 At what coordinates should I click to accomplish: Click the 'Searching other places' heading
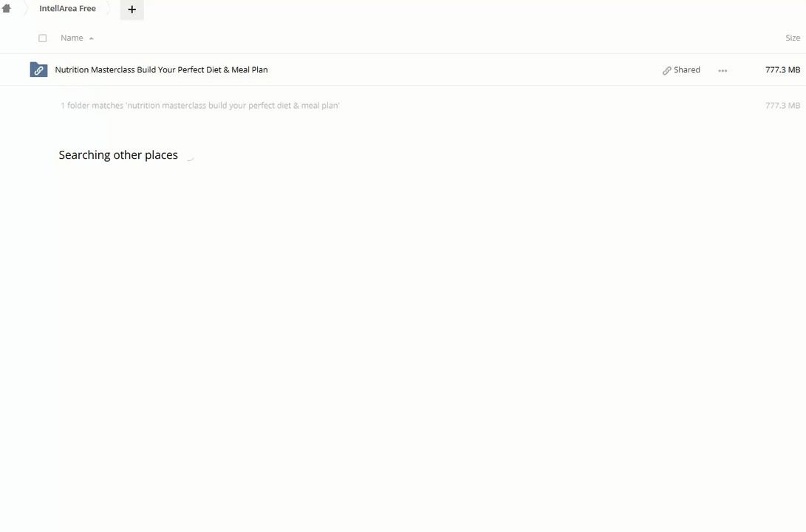tap(118, 155)
